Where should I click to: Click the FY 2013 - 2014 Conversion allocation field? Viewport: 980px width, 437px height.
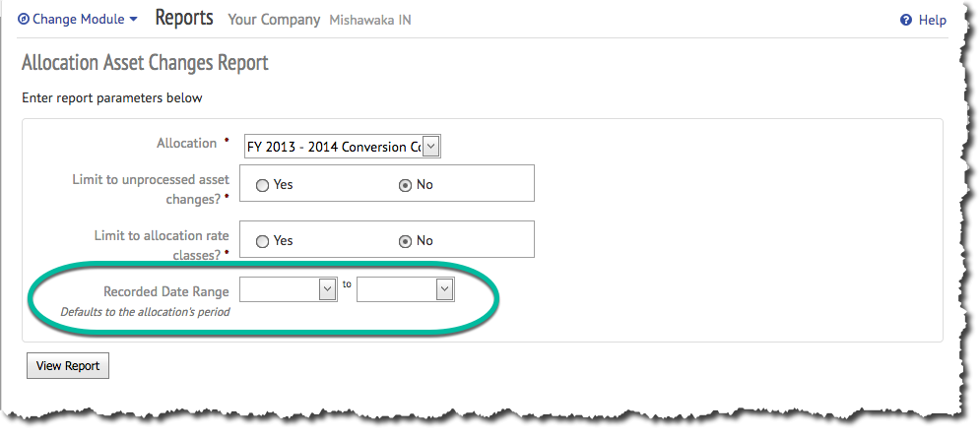click(x=333, y=147)
